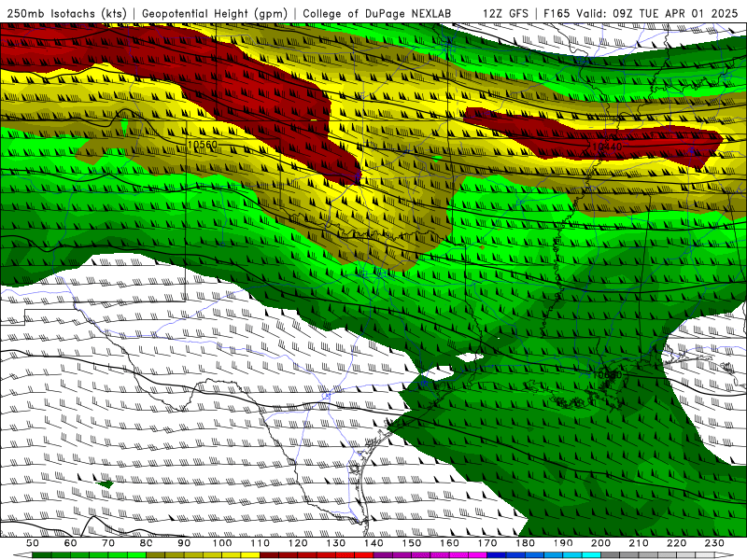Screen dimensions: 747x560
Task: Click the 'Valid: 09Z TUE APR 01 2025' text
Action: click(x=657, y=13)
